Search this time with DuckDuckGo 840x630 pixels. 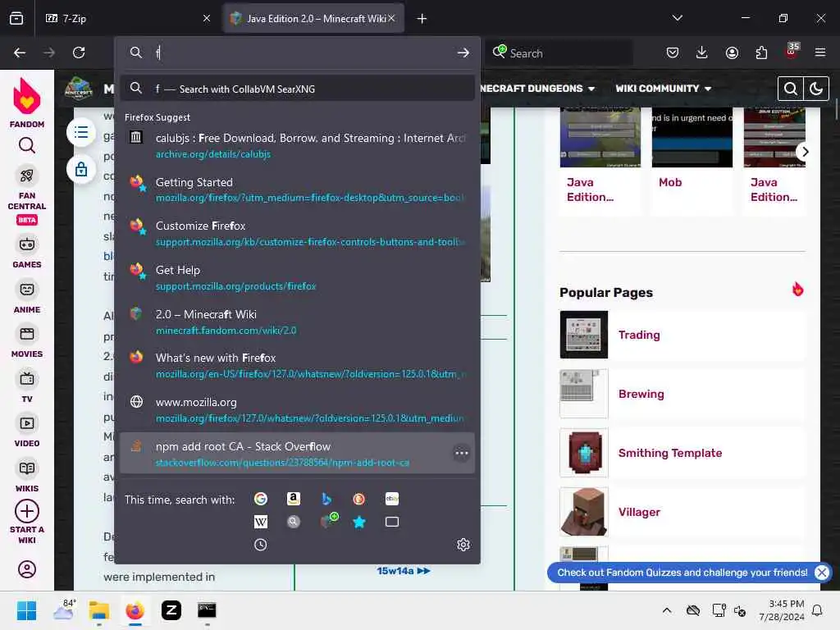point(359,499)
